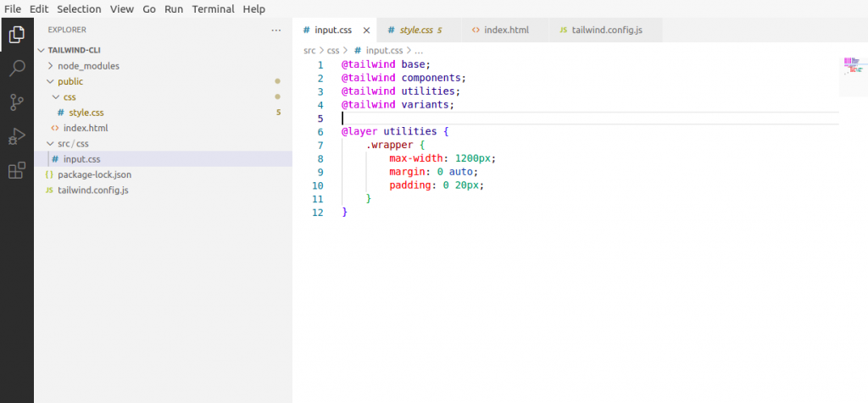Click the breadcrumb ellipsis after input.css
Image resolution: width=868 pixels, height=403 pixels.
[x=419, y=50]
